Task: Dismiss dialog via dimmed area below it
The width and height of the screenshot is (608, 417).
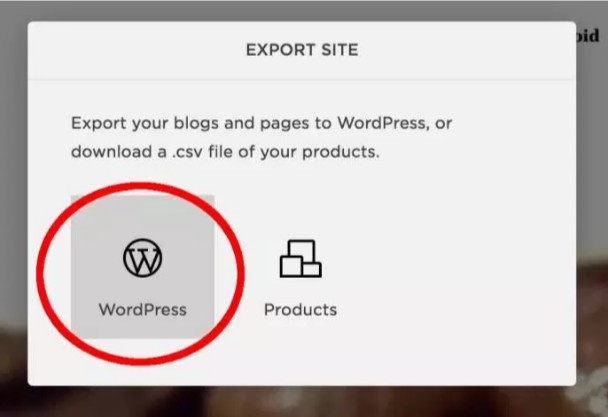Action: click(x=302, y=402)
